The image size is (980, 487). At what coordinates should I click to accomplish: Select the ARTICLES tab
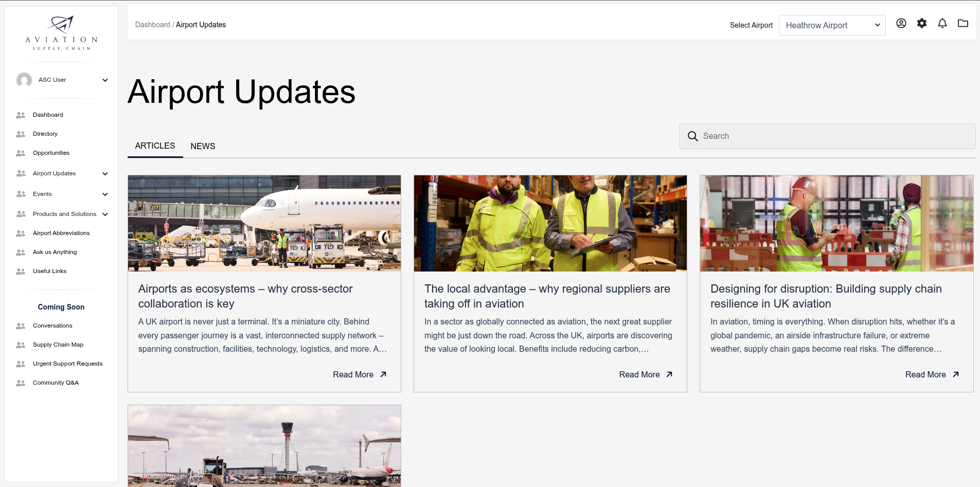(x=155, y=146)
